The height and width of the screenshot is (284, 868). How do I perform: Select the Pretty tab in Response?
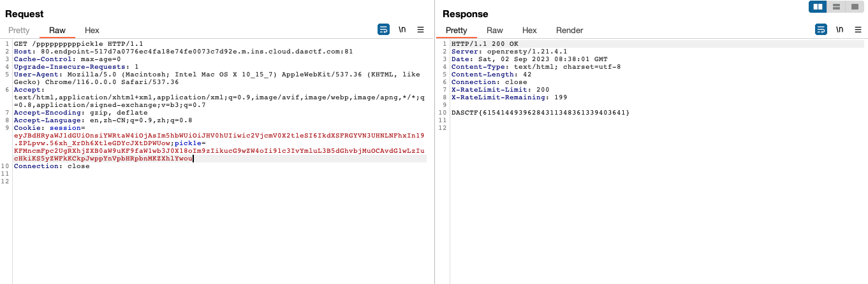(x=456, y=30)
